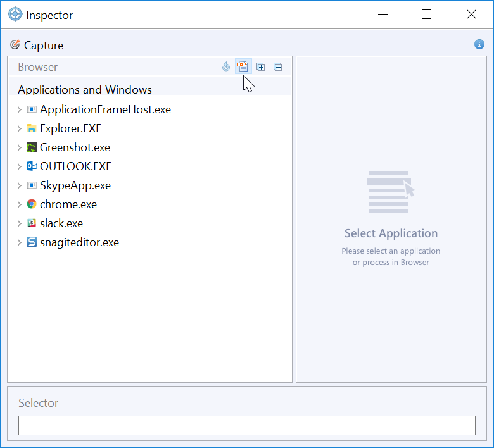Expand the slack.exe node
Screen dimensions: 494x448
click(x=20, y=223)
